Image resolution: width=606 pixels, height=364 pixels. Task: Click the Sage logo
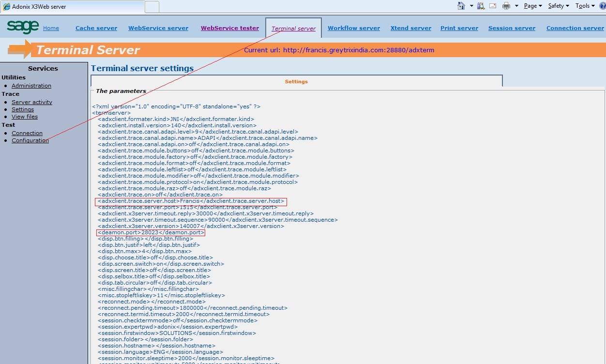pyautogui.click(x=23, y=27)
